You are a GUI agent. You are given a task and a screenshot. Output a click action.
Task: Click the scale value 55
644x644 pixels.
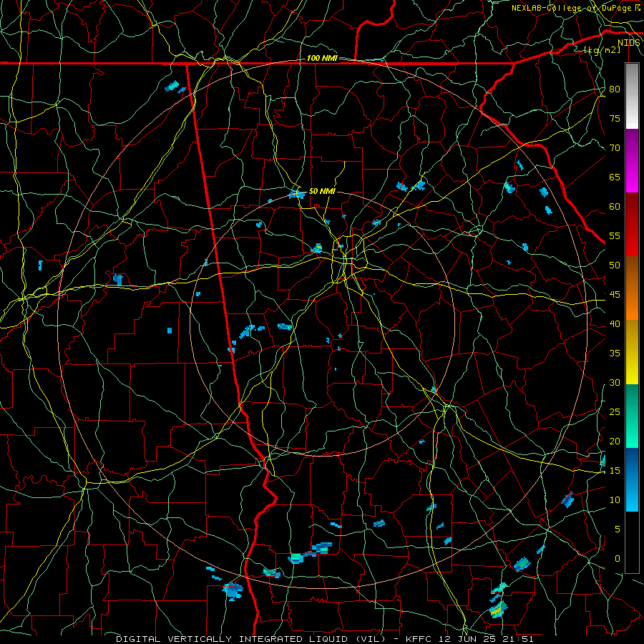[x=615, y=235]
